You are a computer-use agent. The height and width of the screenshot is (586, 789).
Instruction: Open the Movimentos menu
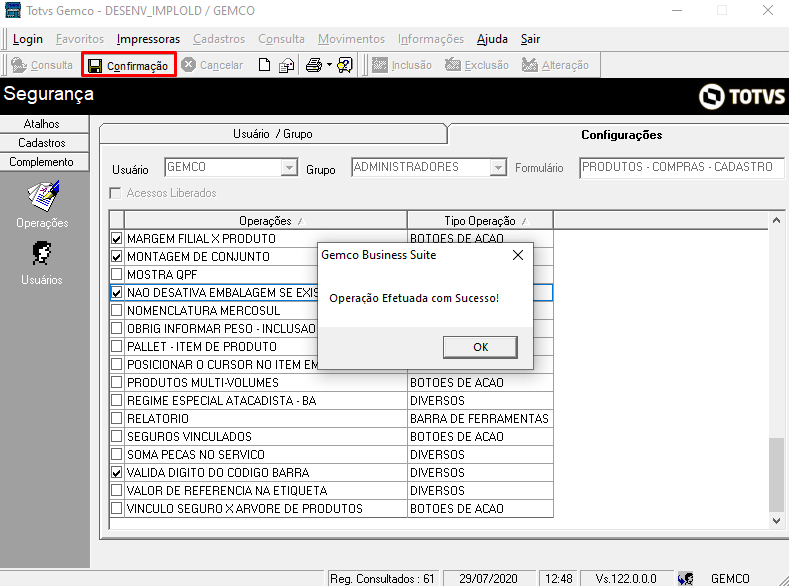(x=351, y=39)
